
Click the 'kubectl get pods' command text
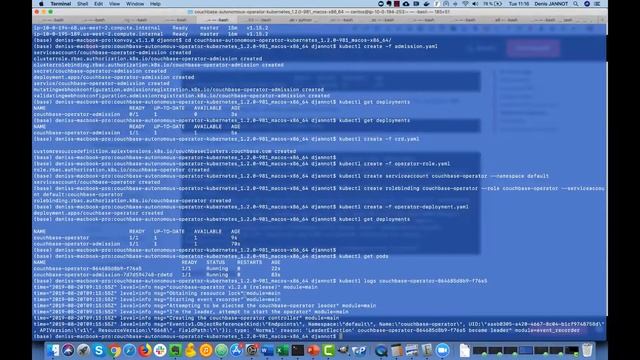364,256
